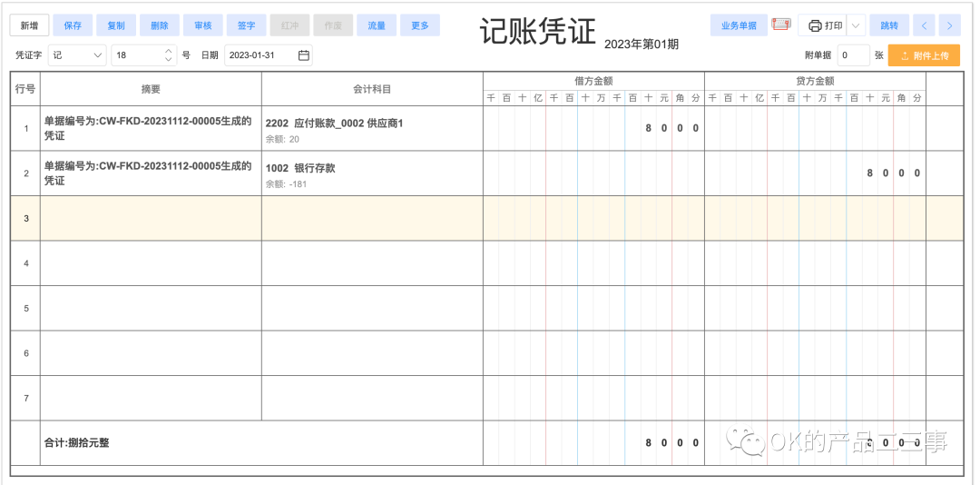Copy the voucher using 复制
The height and width of the screenshot is (485, 980).
(116, 25)
